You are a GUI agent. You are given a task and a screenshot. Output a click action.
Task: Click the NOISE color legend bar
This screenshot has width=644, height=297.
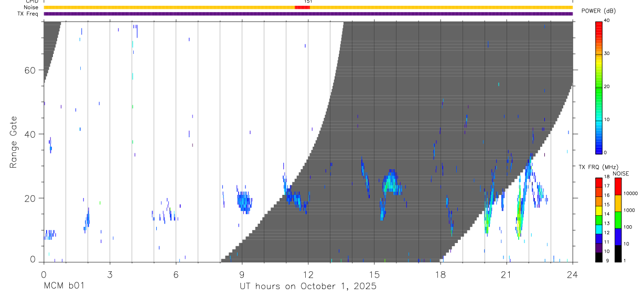618,220
